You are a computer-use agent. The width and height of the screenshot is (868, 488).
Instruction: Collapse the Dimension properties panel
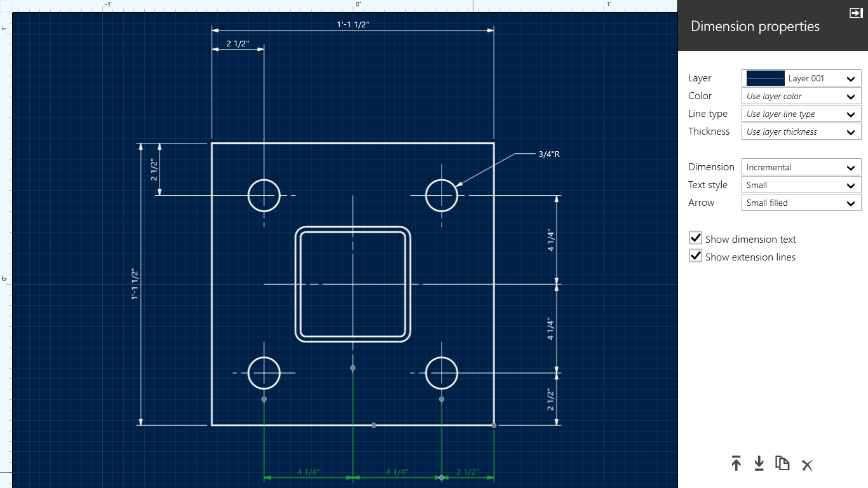pyautogui.click(x=856, y=13)
